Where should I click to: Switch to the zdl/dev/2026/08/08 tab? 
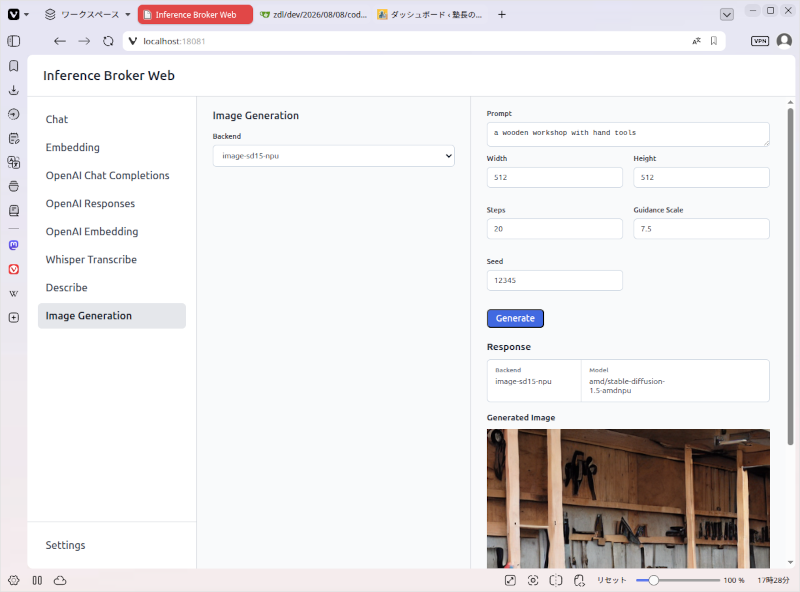[314, 15]
